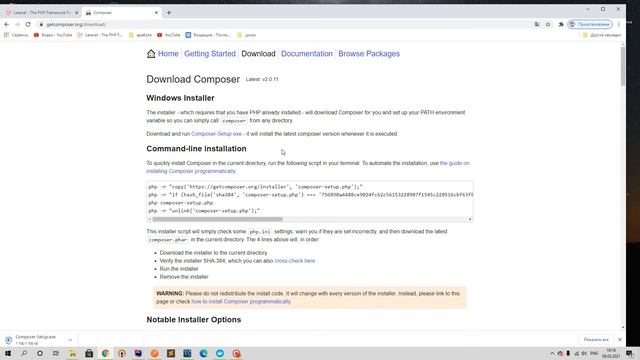Viewport: 640px width, 360px height.
Task: Open the notification center icon
Action: [x=629, y=353]
